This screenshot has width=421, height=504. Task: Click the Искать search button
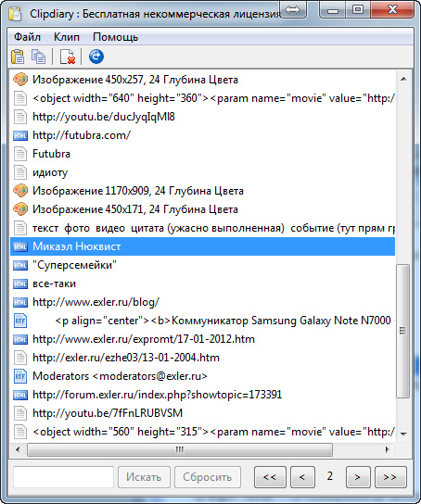(144, 477)
